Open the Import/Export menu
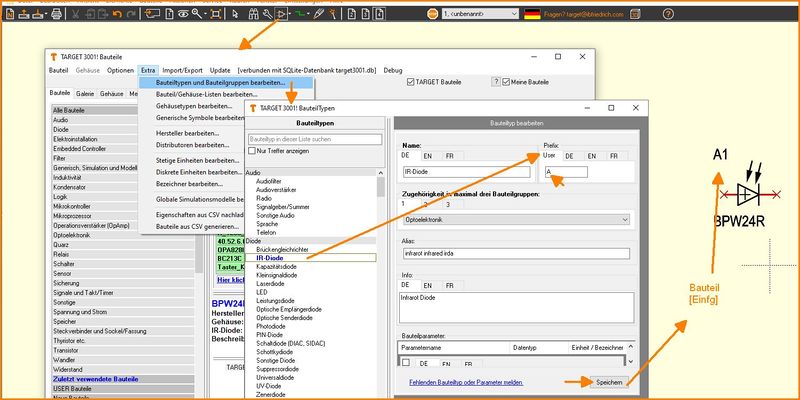Screen dimensions: 800x400 [184, 70]
